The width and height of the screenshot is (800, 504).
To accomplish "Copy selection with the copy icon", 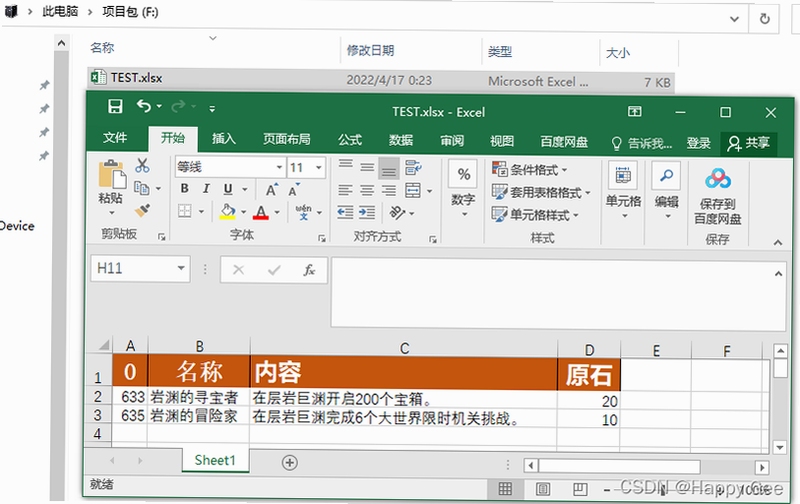I will coord(141,188).
